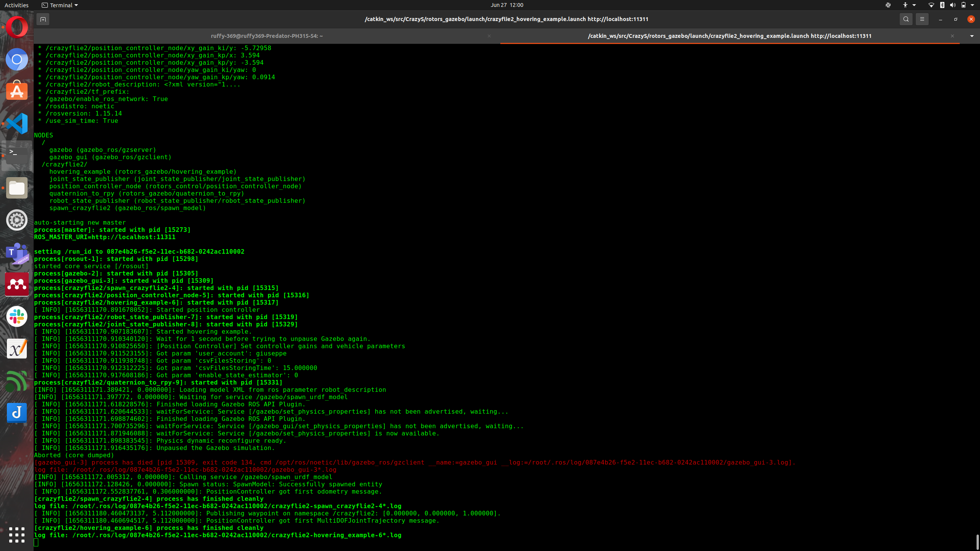Click 'SpawnModel: Successfully spawned entity' line
Viewport: 980px width, 551px height.
[x=208, y=484]
